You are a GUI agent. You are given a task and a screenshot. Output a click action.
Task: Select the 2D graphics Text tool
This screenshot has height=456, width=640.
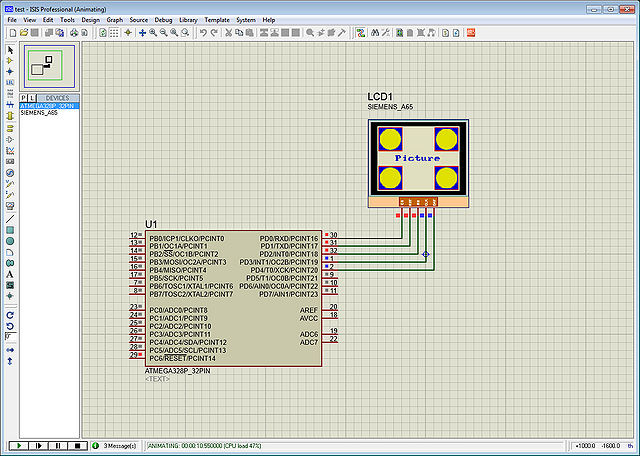click(x=10, y=274)
